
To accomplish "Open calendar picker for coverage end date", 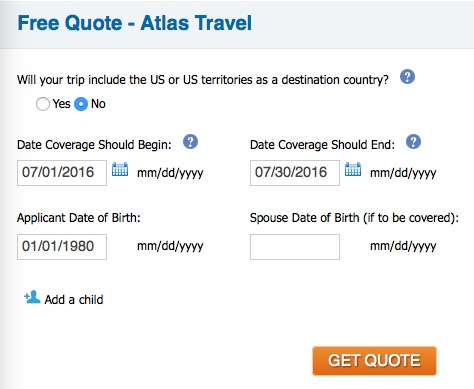I will coord(353,169).
